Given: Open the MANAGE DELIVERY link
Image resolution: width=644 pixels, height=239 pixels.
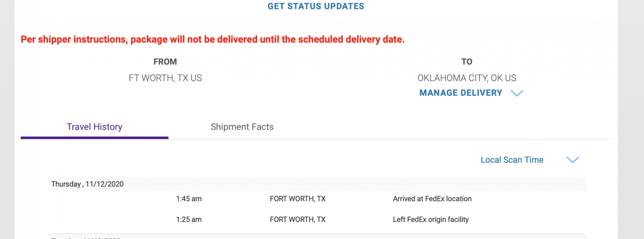Looking at the screenshot, I should pos(460,93).
